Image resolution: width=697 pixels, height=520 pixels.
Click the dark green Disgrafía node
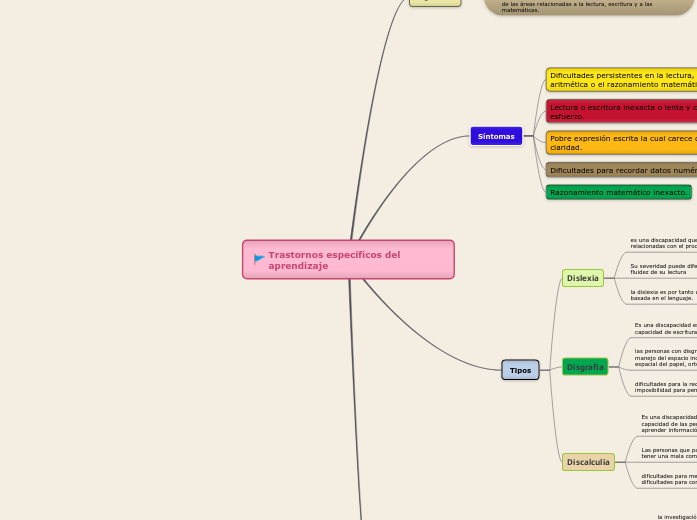click(x=585, y=367)
